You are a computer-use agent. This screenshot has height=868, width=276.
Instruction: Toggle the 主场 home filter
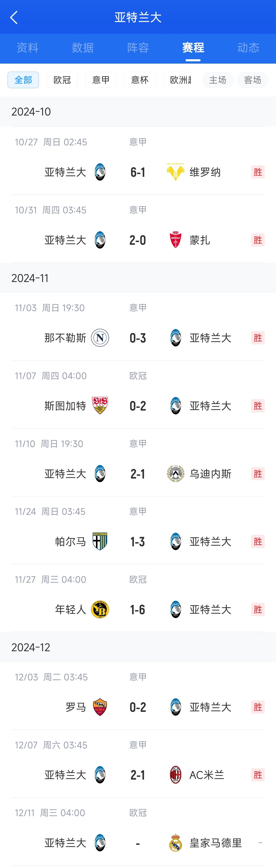pos(218,80)
